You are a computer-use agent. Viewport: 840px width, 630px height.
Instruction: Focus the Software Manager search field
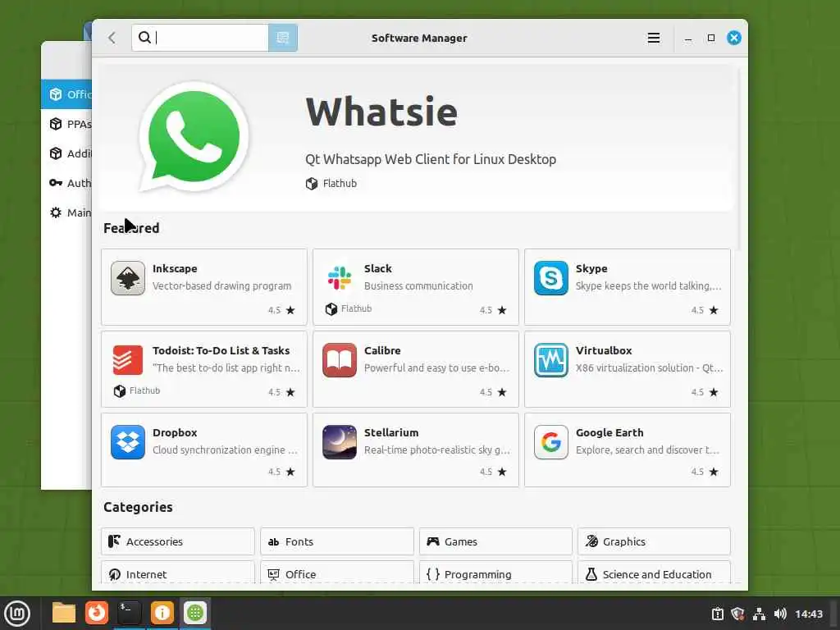point(200,38)
